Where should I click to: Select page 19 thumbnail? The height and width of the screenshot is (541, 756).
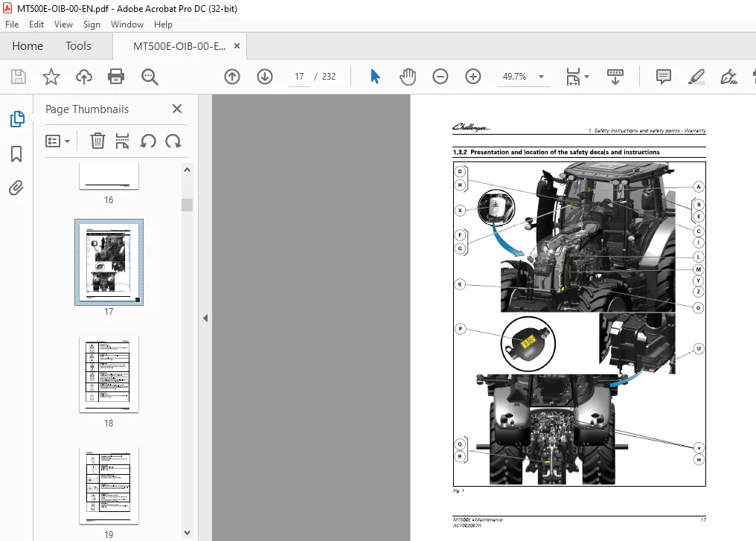[x=109, y=485]
